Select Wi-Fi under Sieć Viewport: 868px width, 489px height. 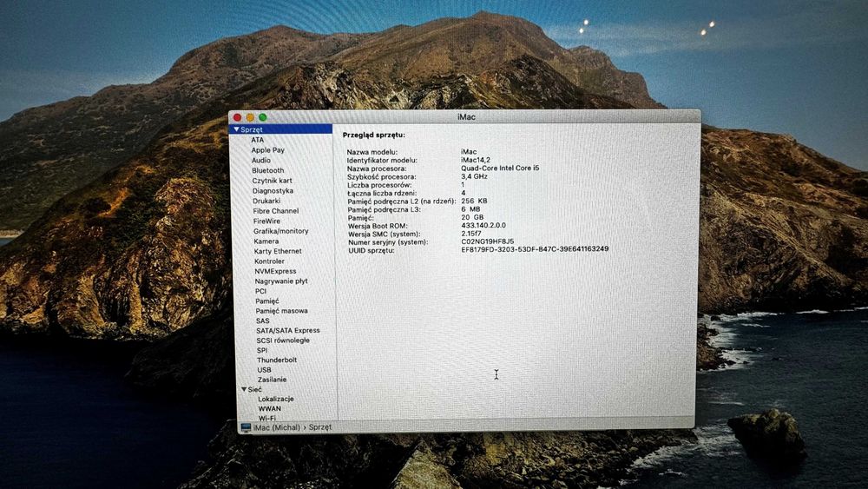pos(266,418)
